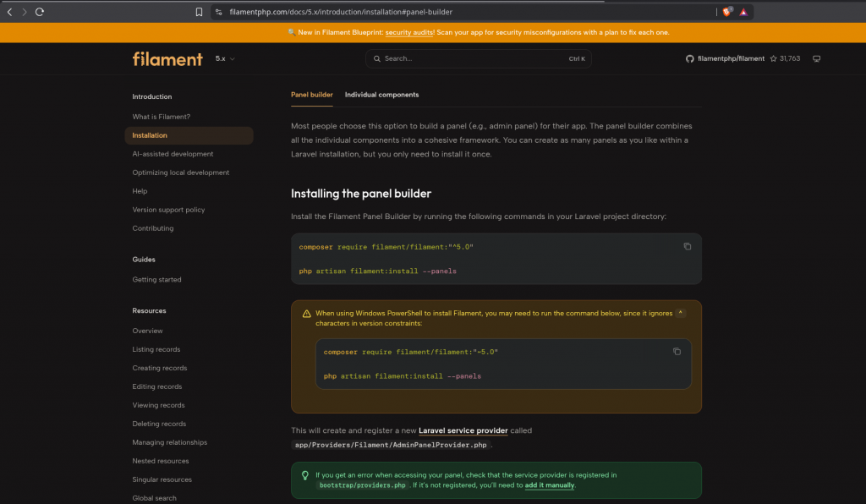Click the browser forward arrow
The height and width of the screenshot is (504, 866).
click(25, 12)
